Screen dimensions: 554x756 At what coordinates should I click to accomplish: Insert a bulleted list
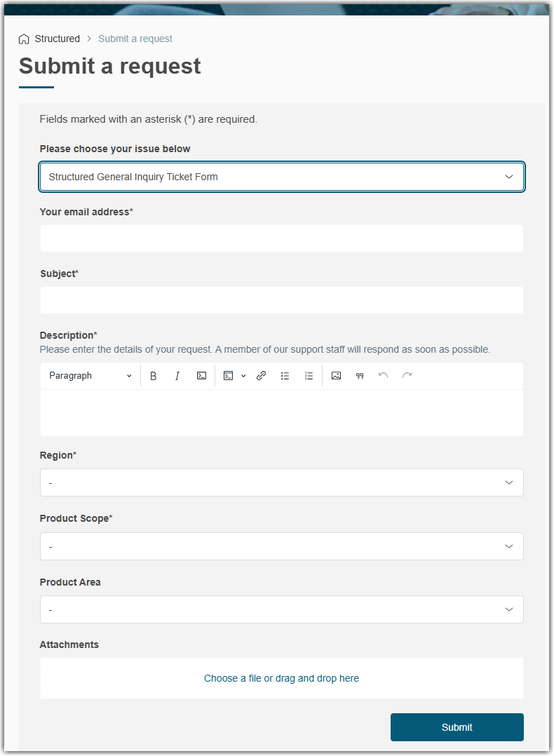point(285,376)
